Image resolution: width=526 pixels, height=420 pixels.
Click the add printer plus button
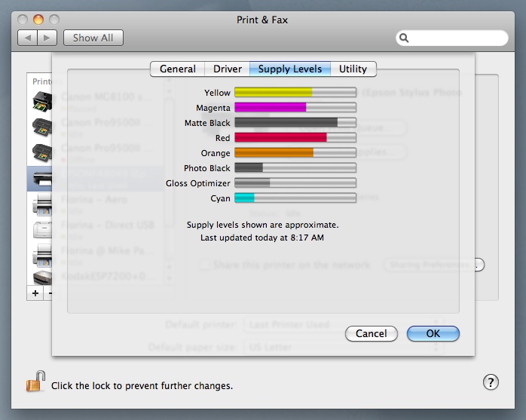(35, 293)
